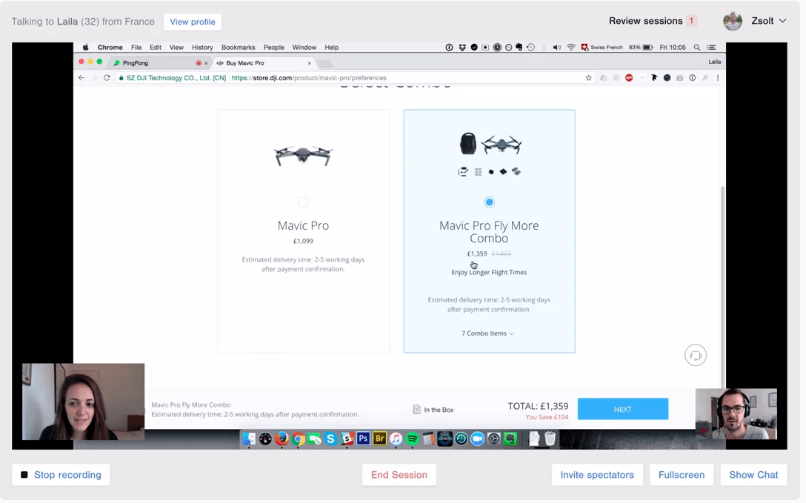Image resolution: width=806 pixels, height=503 pixels.
Task: Click the 83% battery indicator
Action: click(640, 47)
